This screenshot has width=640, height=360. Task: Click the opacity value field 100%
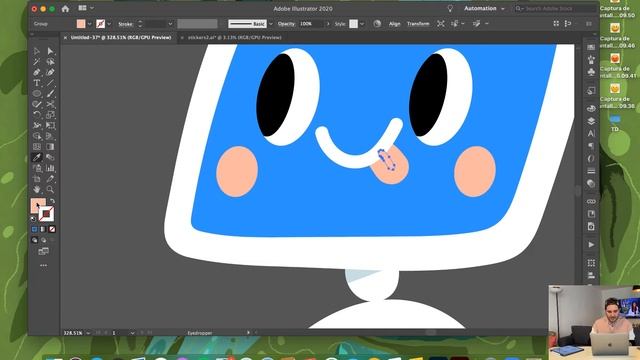311,24
